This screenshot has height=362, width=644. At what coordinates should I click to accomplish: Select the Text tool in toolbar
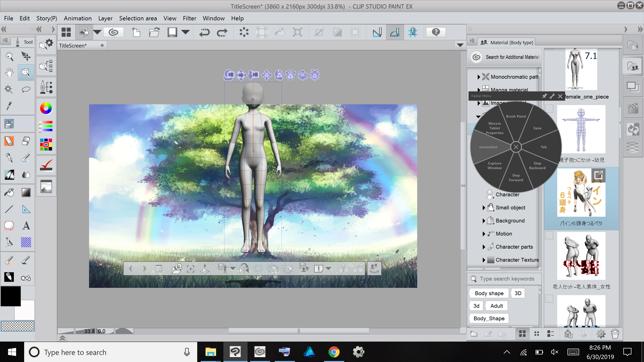[26, 226]
